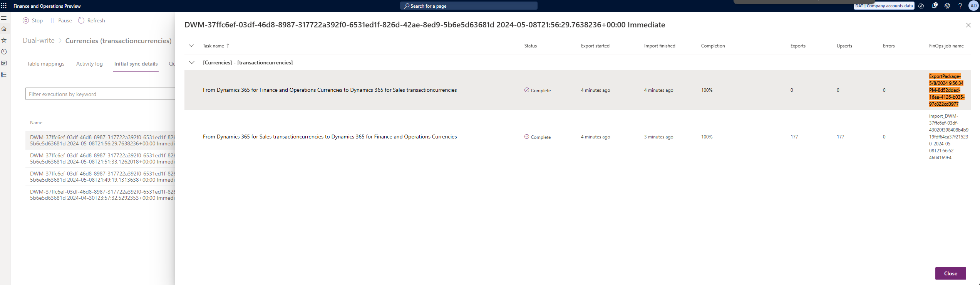Close the sync details panel
Image resolution: width=980 pixels, height=285 pixels.
click(x=968, y=25)
